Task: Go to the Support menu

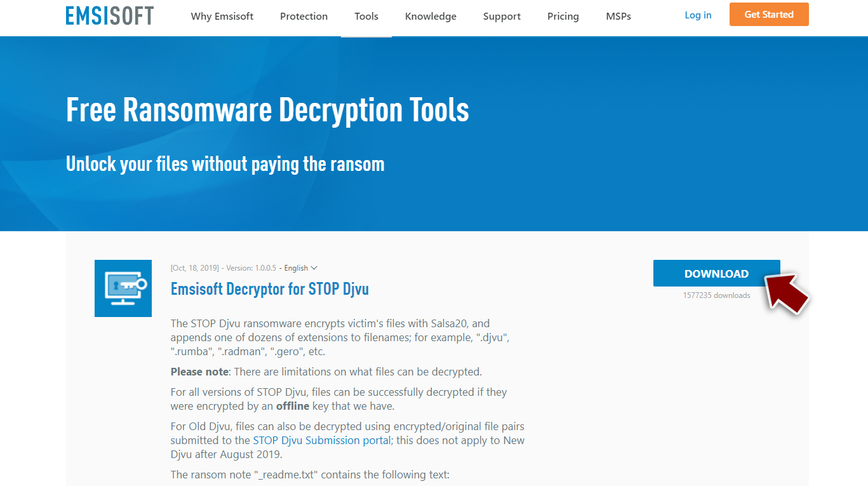Action: pyautogui.click(x=502, y=17)
